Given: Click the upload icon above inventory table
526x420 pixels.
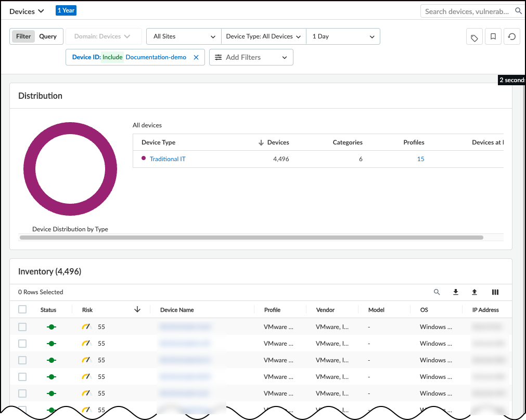Looking at the screenshot, I should click(474, 292).
